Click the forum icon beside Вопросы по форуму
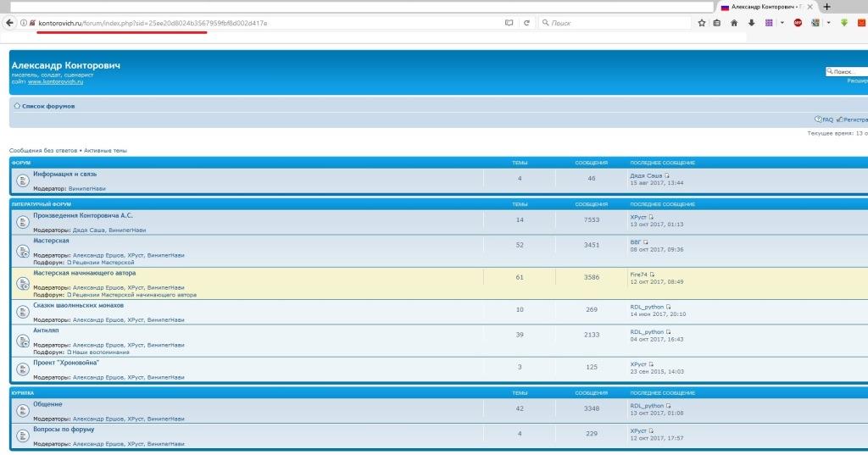 (x=23, y=436)
